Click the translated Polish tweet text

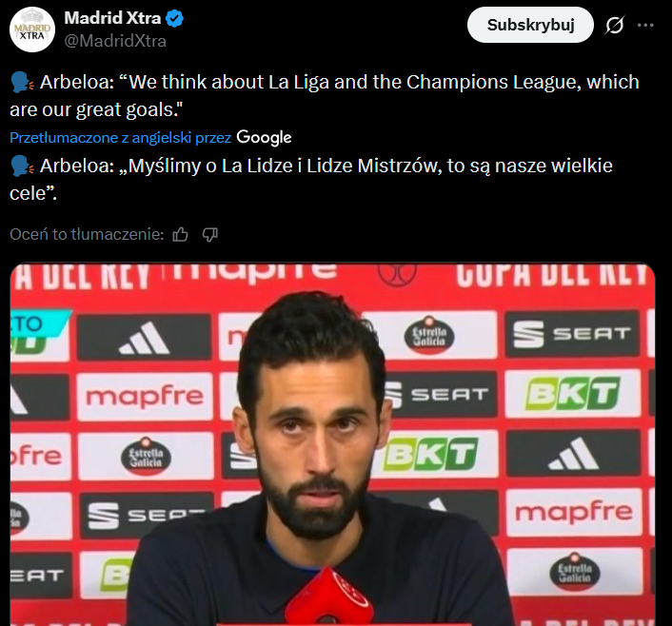[x=311, y=179]
